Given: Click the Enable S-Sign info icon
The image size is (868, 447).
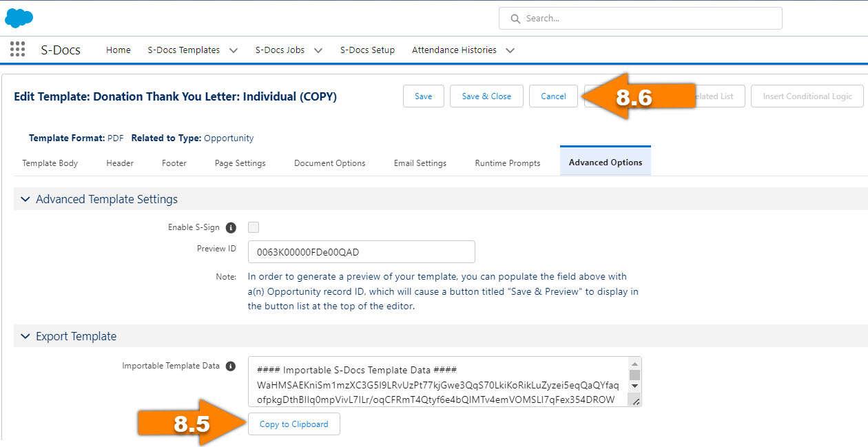Looking at the screenshot, I should 231,227.
